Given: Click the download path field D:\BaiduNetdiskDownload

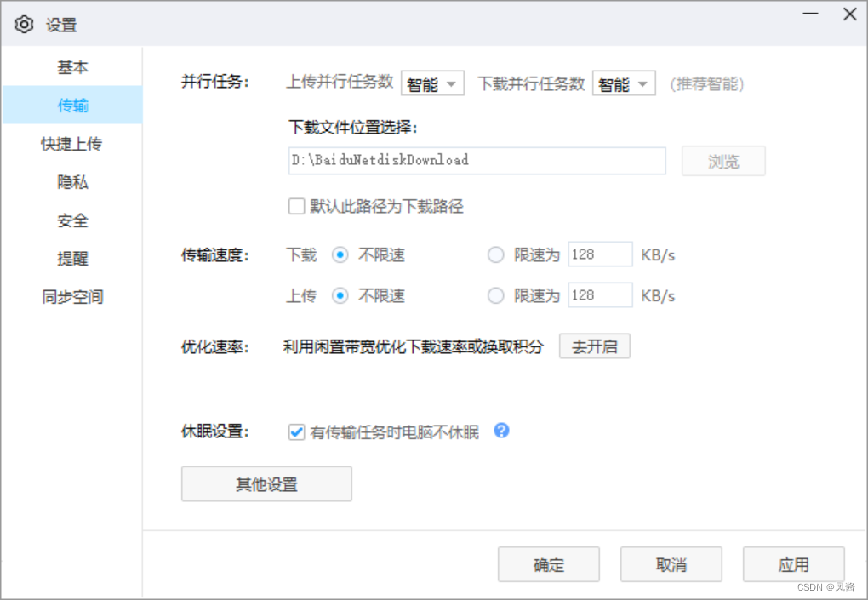Looking at the screenshot, I should (x=477, y=161).
